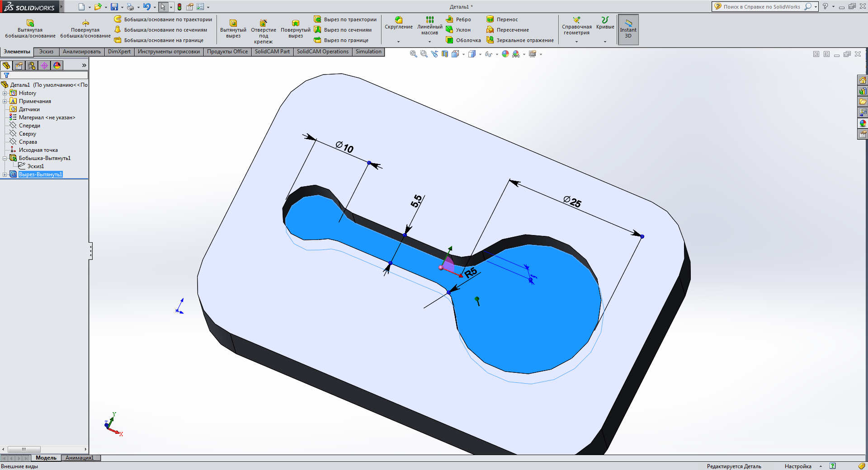Collapse the Бобышка-Вытянуть1 feature node
The image size is (868, 470).
coord(5,158)
